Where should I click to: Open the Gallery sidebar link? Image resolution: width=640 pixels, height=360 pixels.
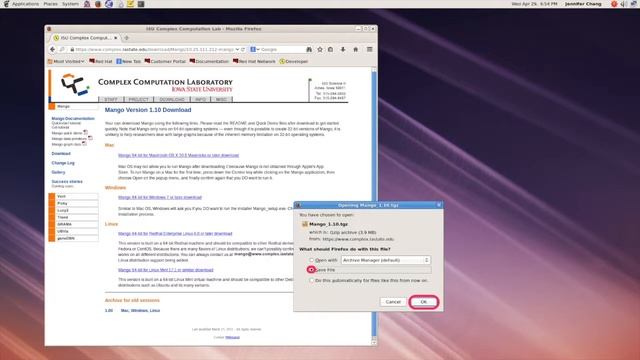point(58,172)
